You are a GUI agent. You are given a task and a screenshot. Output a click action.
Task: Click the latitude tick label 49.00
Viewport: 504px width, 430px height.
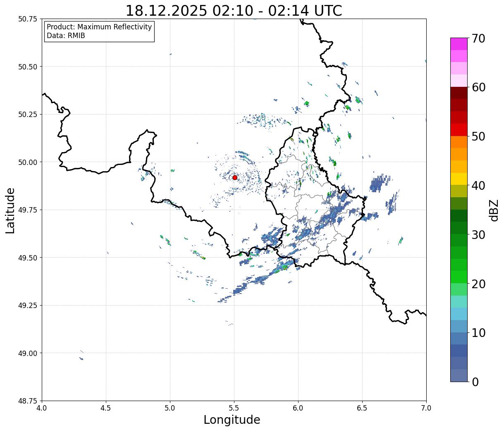[x=28, y=353]
